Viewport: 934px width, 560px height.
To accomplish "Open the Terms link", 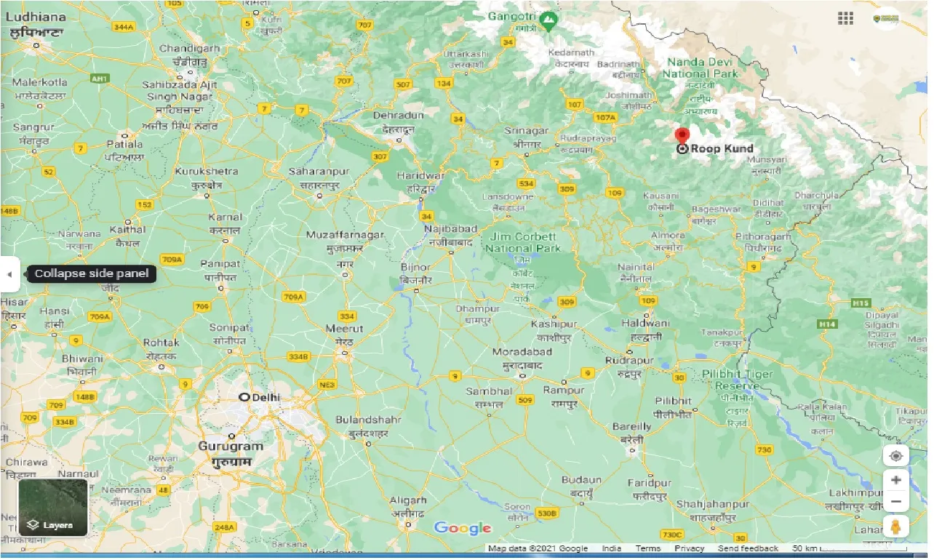I will [647, 548].
